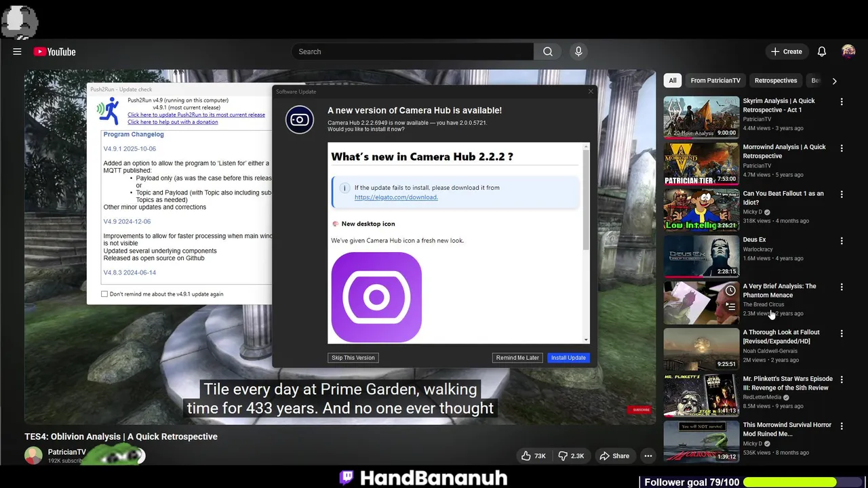Click the Twitch logo in overlay bar

pyautogui.click(x=347, y=478)
